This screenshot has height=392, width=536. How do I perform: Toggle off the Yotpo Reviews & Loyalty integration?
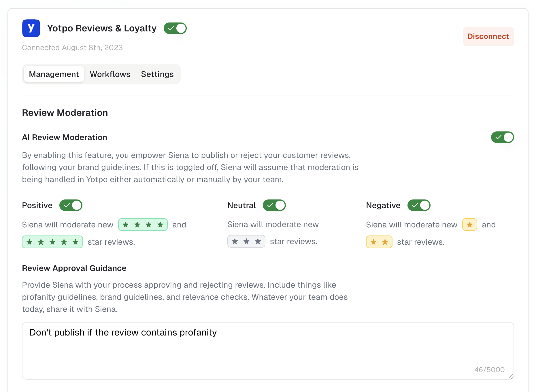pos(175,28)
